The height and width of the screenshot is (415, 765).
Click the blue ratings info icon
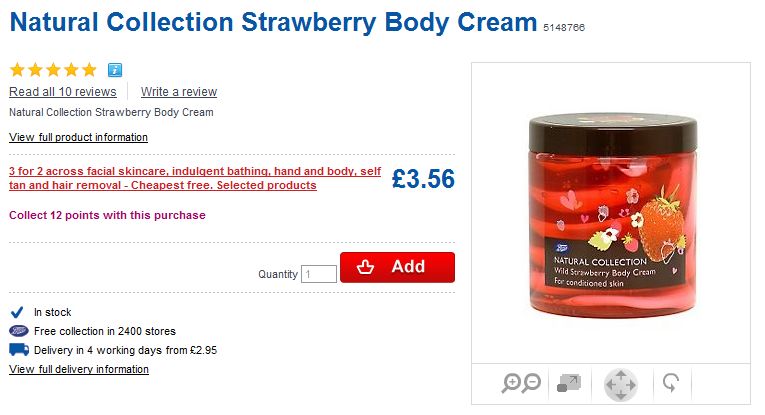click(114, 70)
